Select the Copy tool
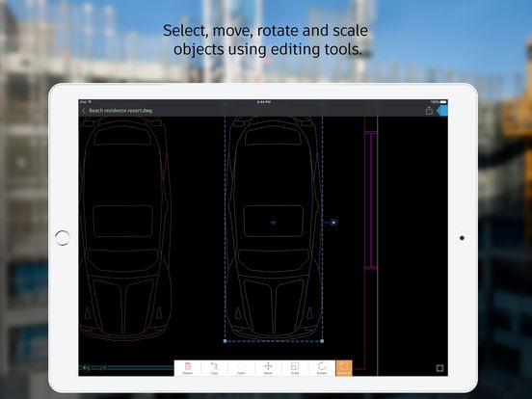 pos(214,368)
